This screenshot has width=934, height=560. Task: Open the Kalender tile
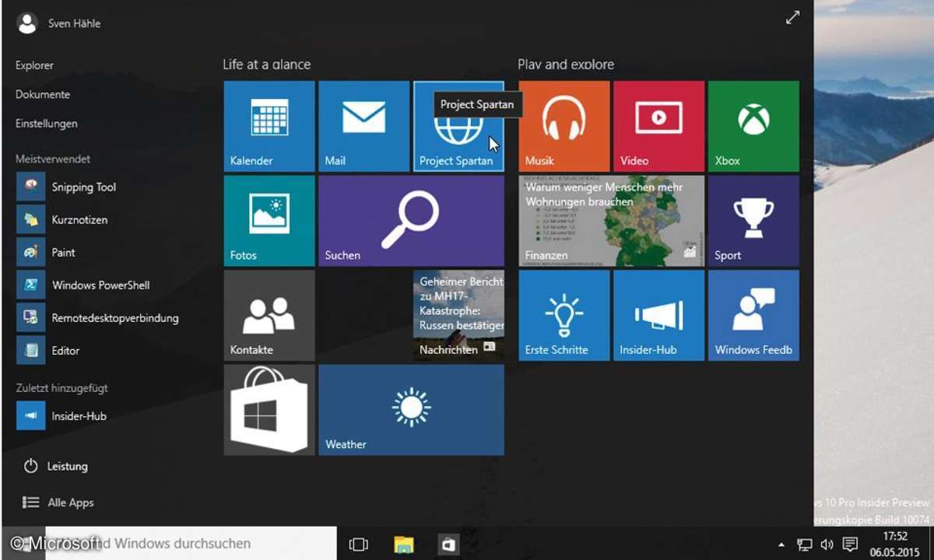[269, 126]
